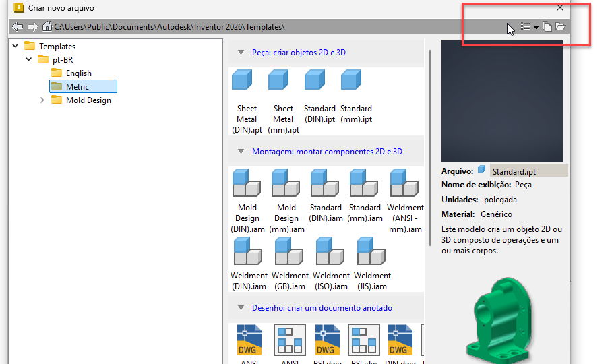612x364 pixels.
Task: Go back with the left arrow icon
Action: 17,26
